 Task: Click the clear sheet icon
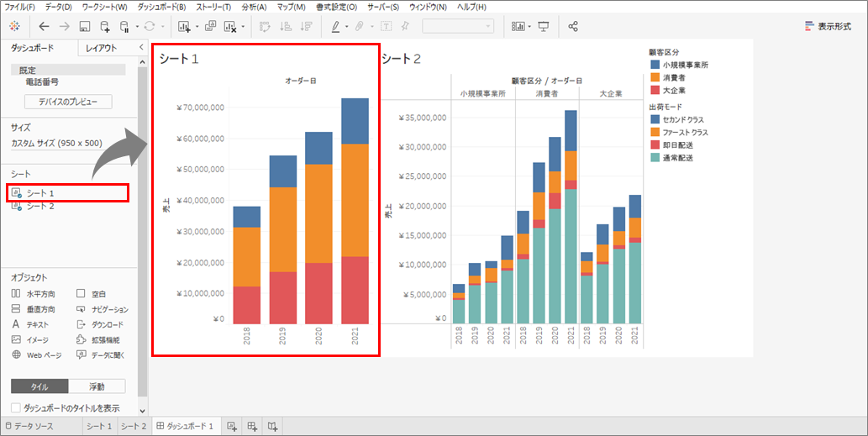coord(231,26)
